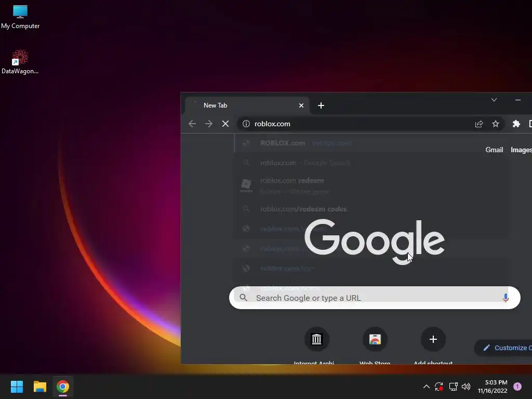The height and width of the screenshot is (399, 532).
Task: Open the Gmail link
Action: (494, 150)
